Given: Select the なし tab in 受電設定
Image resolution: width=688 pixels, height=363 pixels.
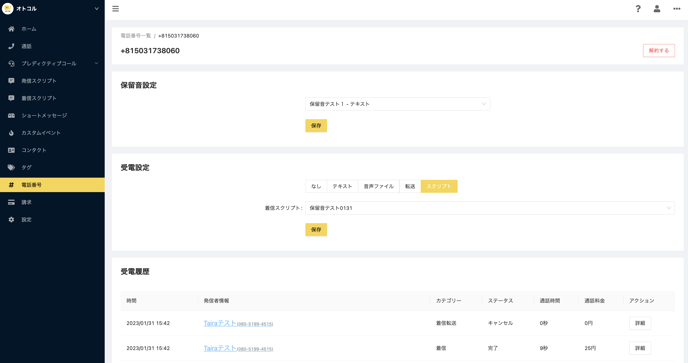Looking at the screenshot, I should tap(316, 187).
